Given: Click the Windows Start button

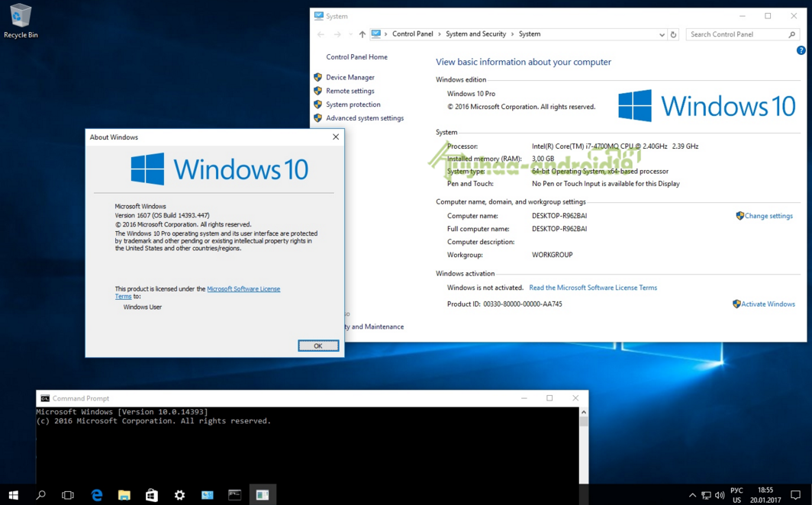Looking at the screenshot, I should (x=14, y=495).
